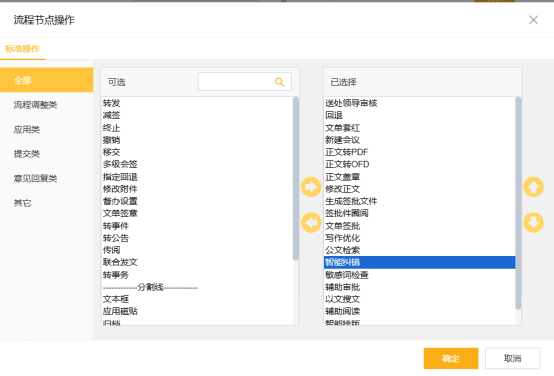Select 公文检索 in the selected list
Image resolution: width=554 pixels, height=376 pixels.
(x=419, y=250)
